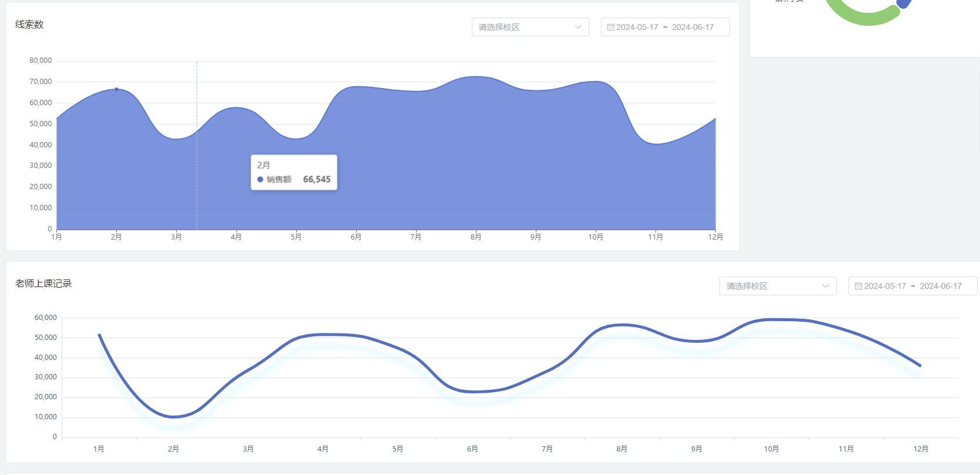The width and height of the screenshot is (980, 475).
Task: Click the 线索数 panel title
Action: pos(29,25)
